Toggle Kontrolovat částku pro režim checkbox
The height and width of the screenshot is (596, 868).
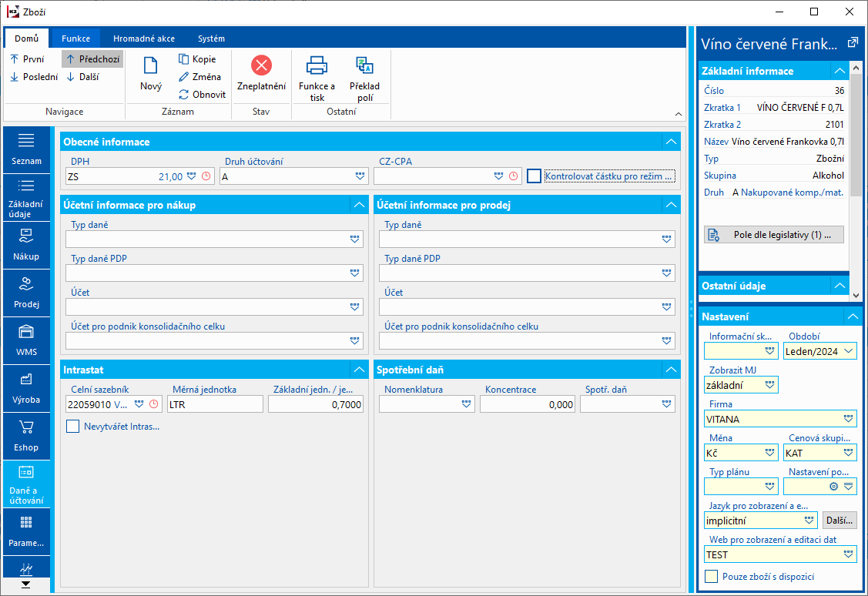(x=534, y=176)
